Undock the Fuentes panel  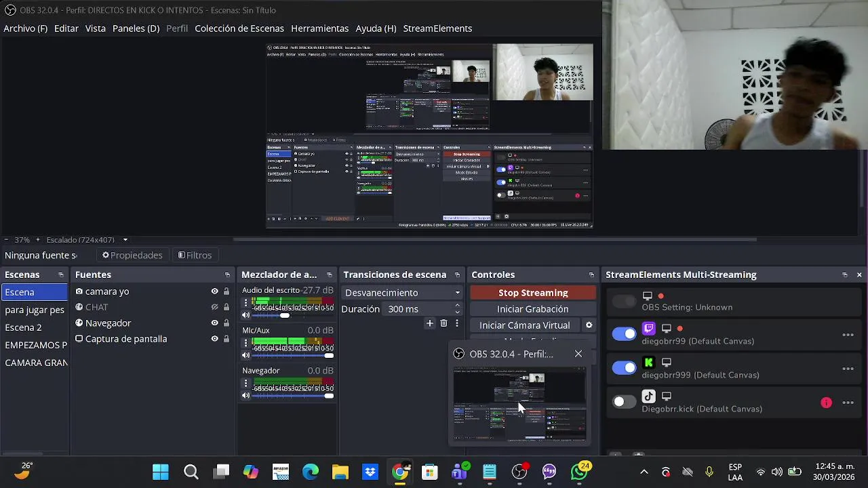click(x=227, y=274)
